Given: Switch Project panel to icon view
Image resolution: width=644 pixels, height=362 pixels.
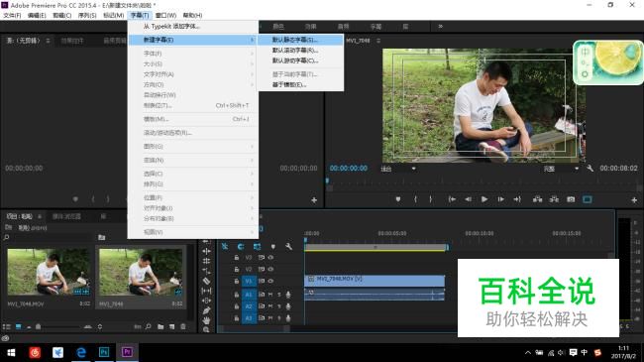Looking at the screenshot, I should (19, 326).
